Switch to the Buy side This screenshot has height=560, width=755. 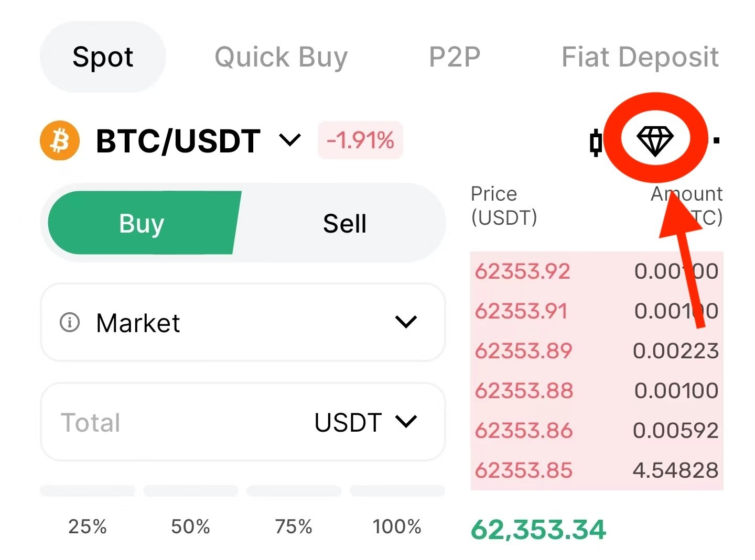click(x=142, y=223)
